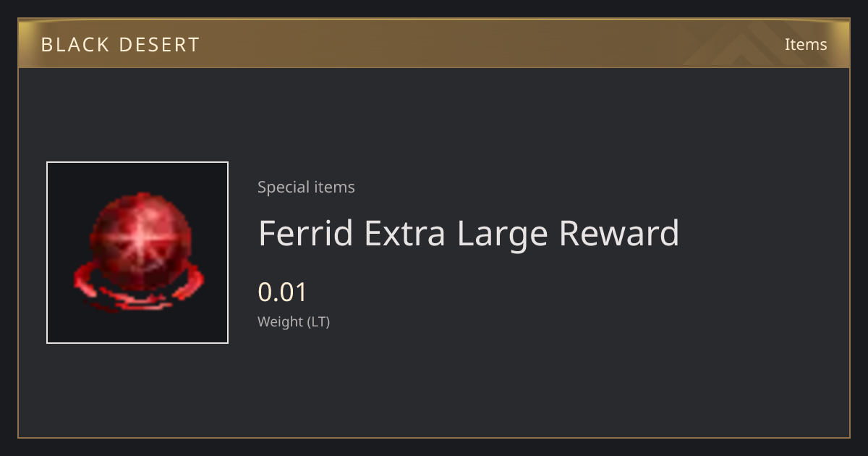
Task: Click the word Reward in title
Action: click(620, 233)
